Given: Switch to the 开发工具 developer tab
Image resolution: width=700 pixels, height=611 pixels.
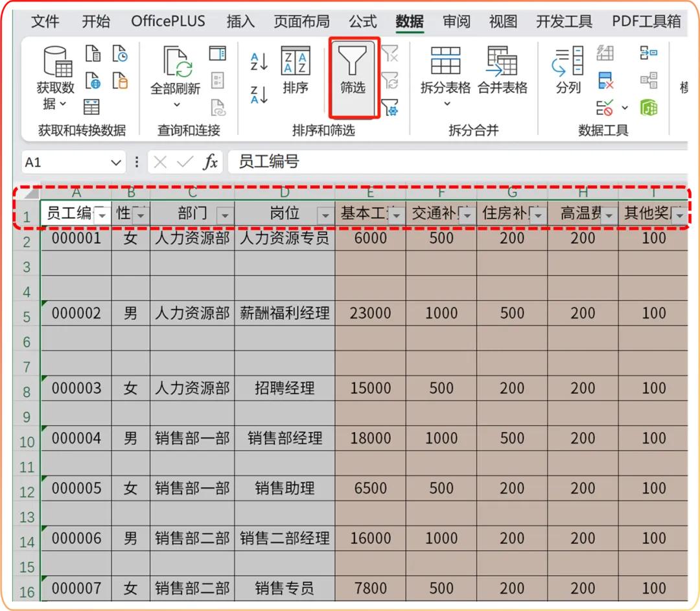Looking at the screenshot, I should coord(564,21).
